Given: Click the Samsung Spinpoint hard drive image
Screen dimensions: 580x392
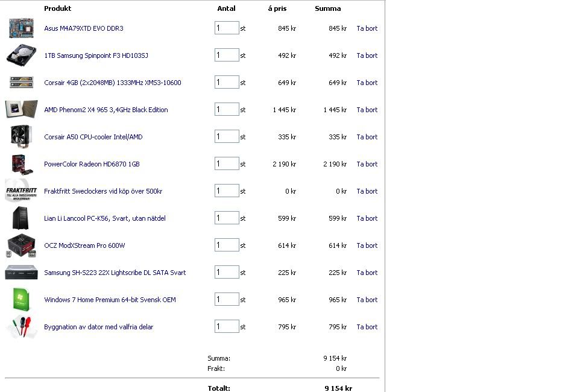Looking at the screenshot, I should coord(20,55).
